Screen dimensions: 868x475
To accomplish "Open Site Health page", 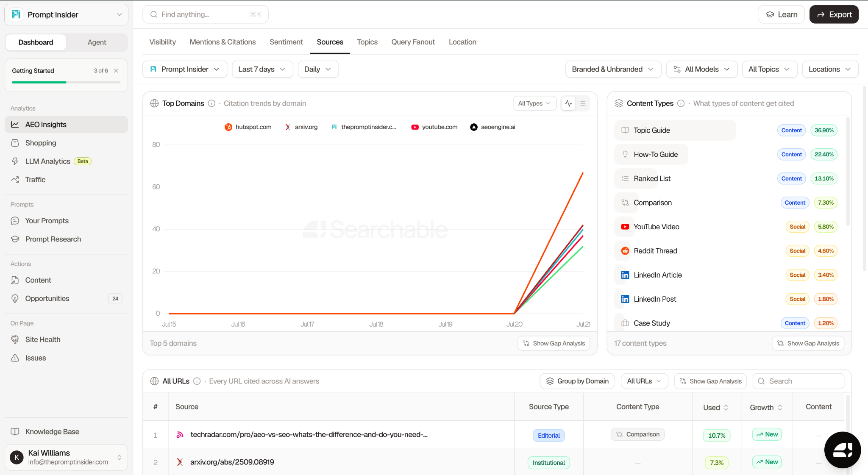I will coord(66,339).
